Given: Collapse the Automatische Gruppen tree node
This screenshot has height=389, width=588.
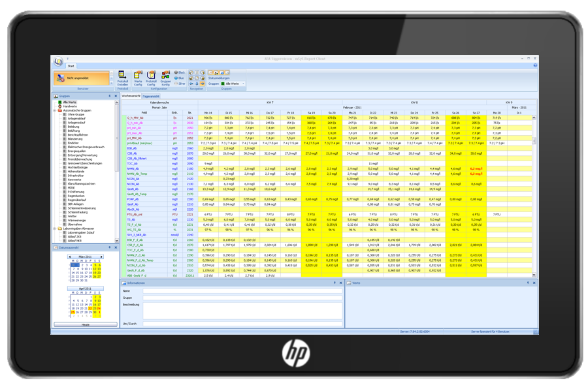Looking at the screenshot, I should click(x=55, y=110).
